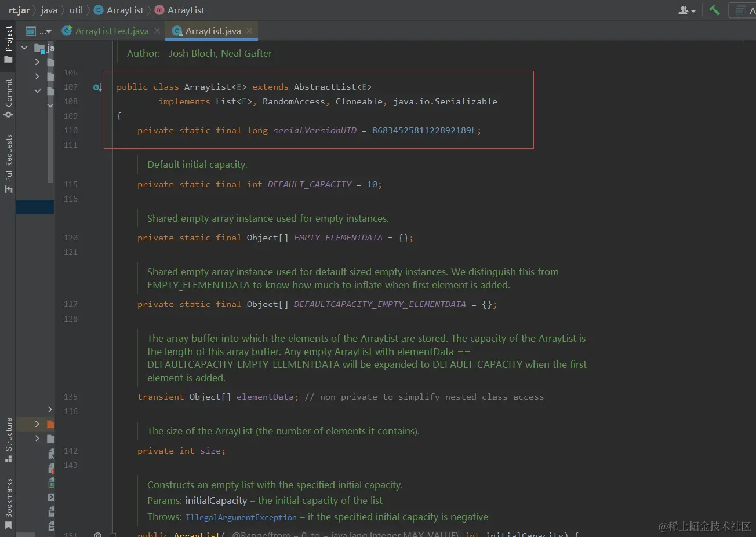Close the ArrayList.java tab
This screenshot has height=537, width=756.
249,31
